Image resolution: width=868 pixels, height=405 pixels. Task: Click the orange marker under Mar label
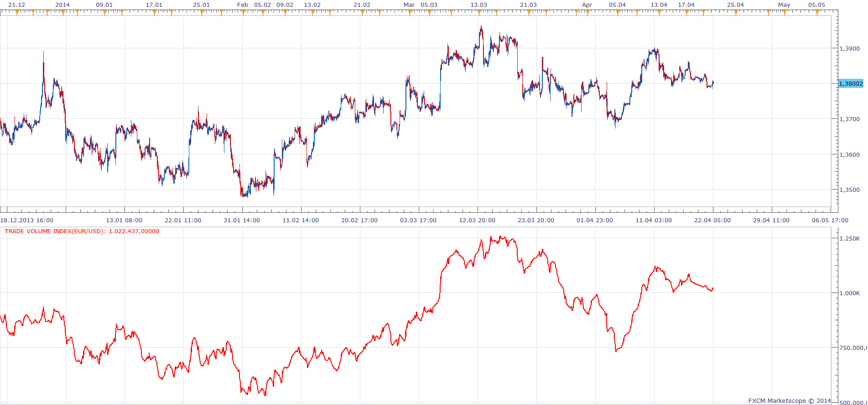click(x=410, y=12)
